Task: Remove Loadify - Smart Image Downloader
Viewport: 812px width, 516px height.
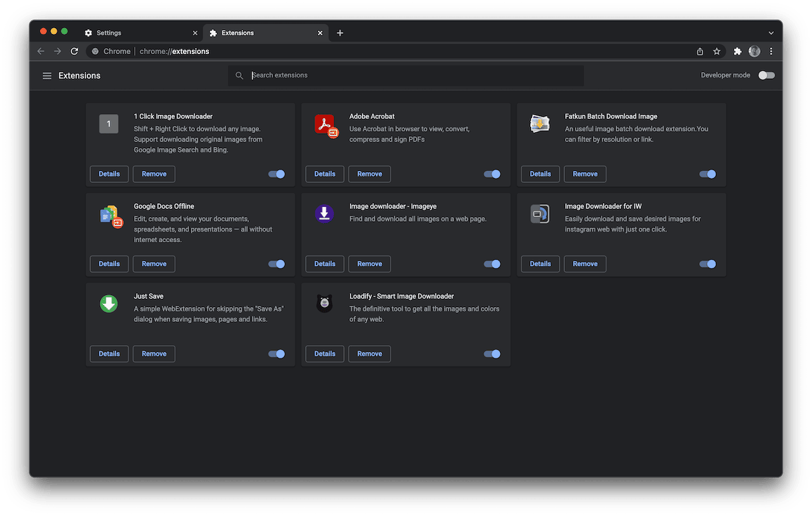Action: pyautogui.click(x=370, y=354)
